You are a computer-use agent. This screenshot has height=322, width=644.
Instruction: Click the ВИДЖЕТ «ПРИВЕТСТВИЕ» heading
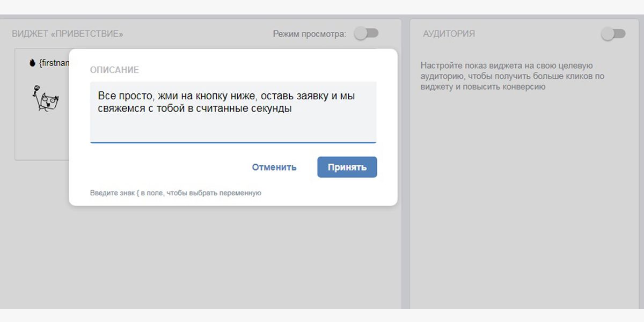coord(68,34)
